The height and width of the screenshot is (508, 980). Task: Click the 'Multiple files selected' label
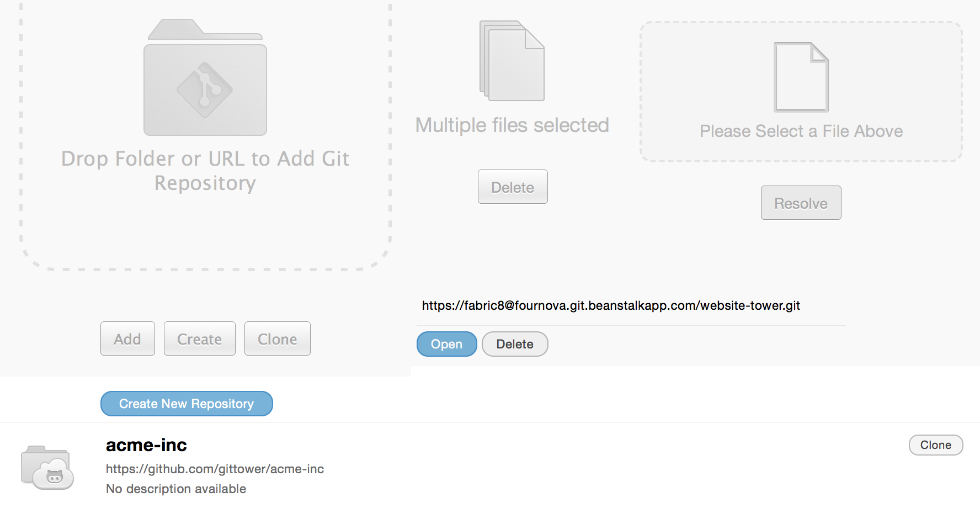click(512, 125)
